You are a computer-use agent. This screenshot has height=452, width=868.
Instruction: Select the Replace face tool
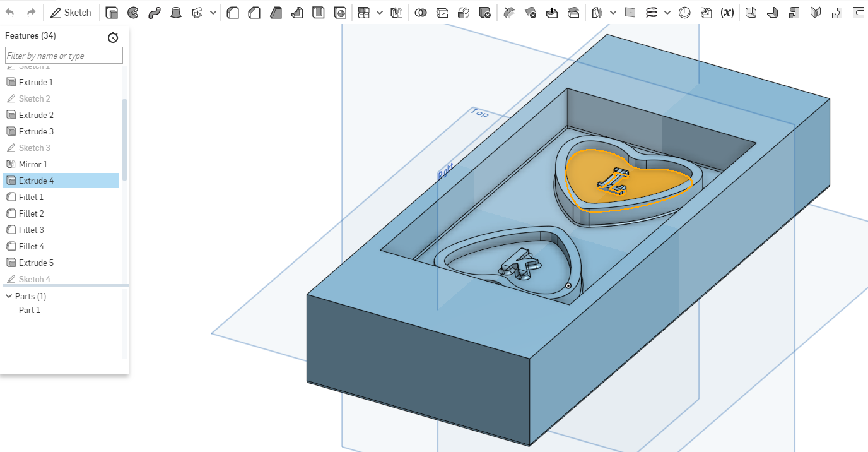pyautogui.click(x=573, y=12)
